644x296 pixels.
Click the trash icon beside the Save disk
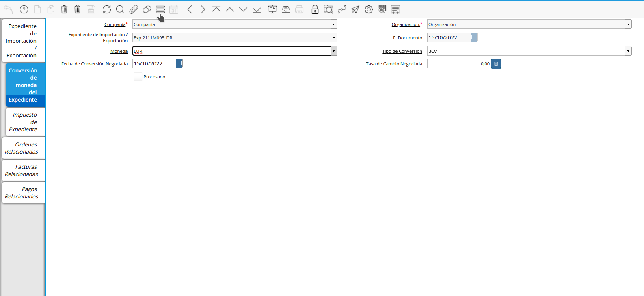(78, 9)
